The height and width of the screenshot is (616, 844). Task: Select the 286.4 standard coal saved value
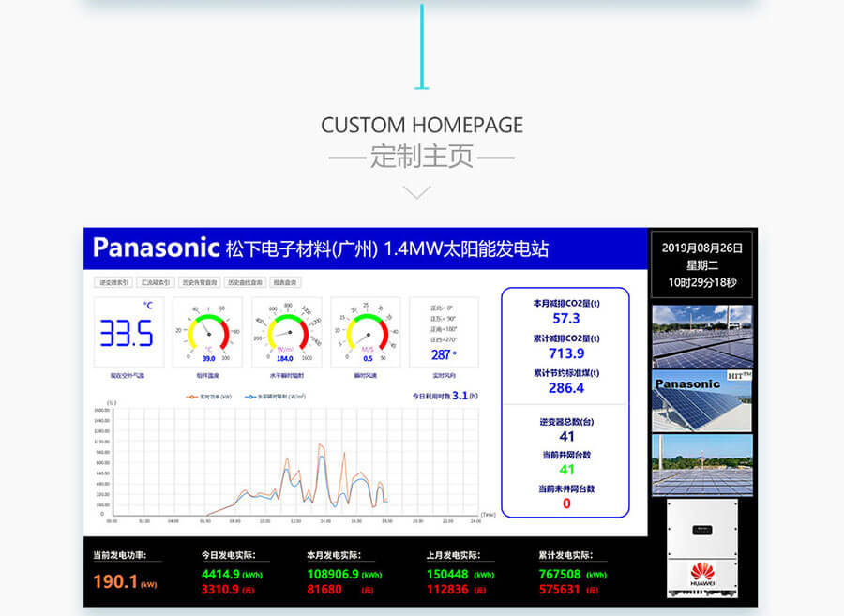tap(566, 388)
